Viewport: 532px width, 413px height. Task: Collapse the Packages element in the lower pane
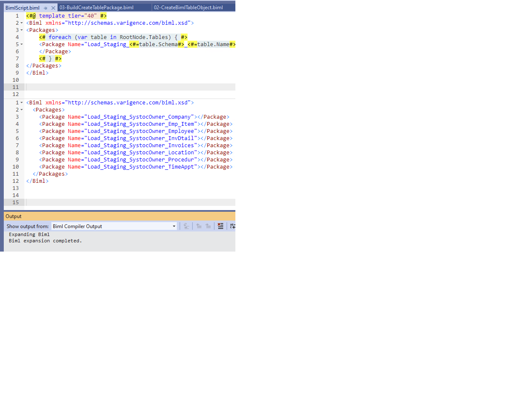point(22,110)
